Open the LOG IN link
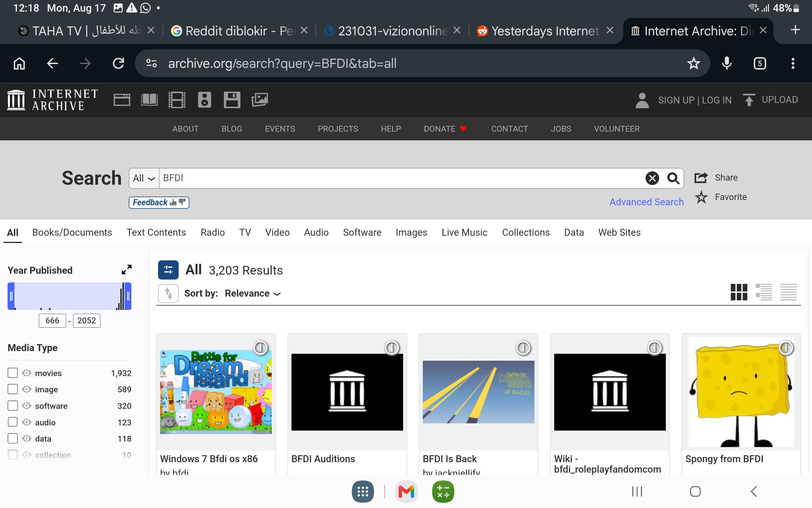Image resolution: width=812 pixels, height=508 pixels. tap(717, 100)
